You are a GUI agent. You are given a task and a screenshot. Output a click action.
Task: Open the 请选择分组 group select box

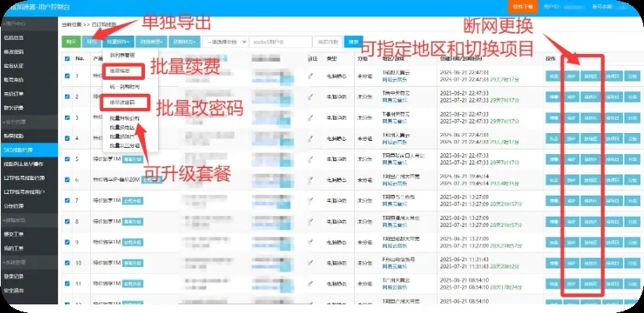[225, 41]
